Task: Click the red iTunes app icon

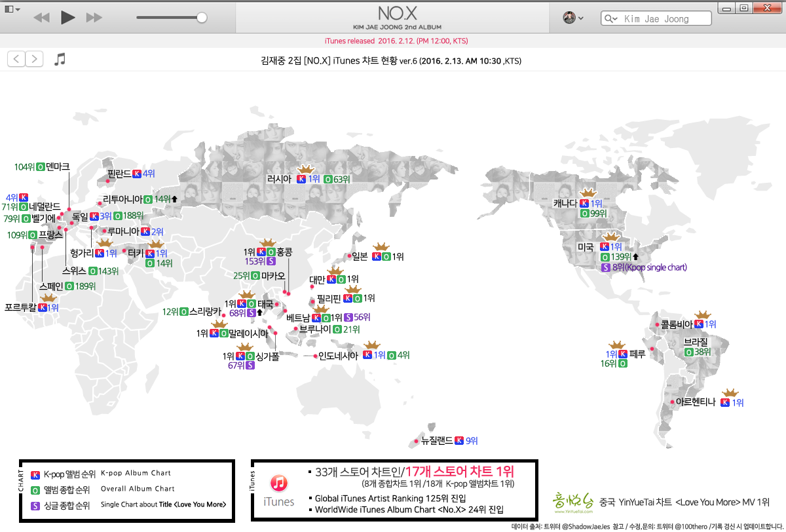Action: click(280, 484)
